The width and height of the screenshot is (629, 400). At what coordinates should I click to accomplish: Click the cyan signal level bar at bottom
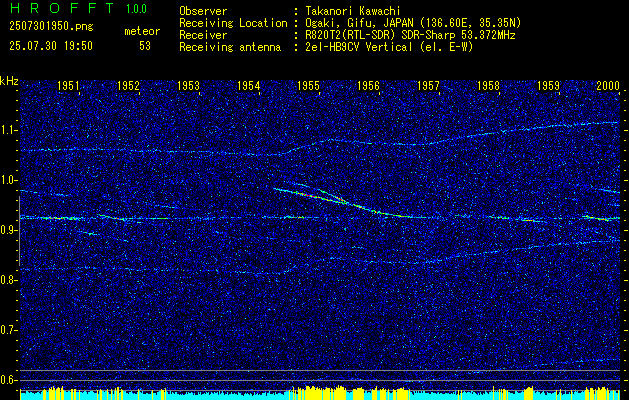[320, 396]
